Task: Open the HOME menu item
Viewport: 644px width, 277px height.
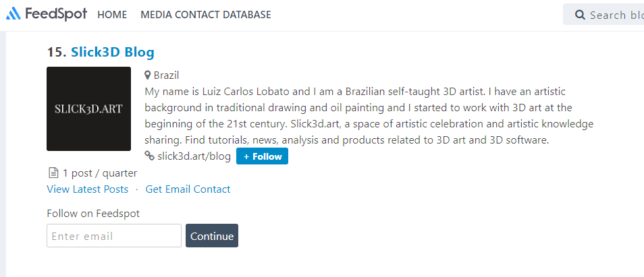Action: [112, 15]
